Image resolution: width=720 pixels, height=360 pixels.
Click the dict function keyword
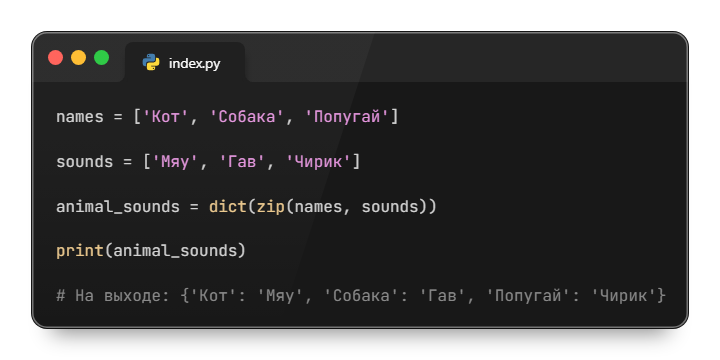pyautogui.click(x=228, y=207)
